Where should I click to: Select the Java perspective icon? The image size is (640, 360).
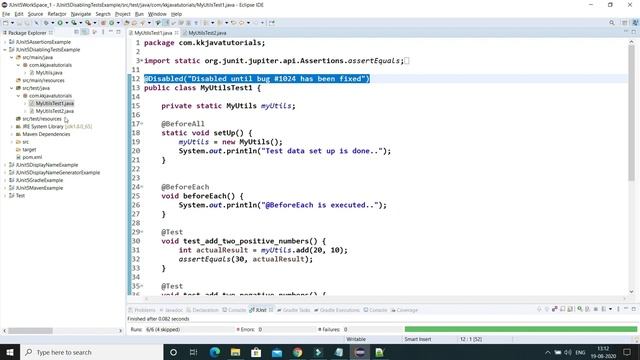tap(635, 23)
